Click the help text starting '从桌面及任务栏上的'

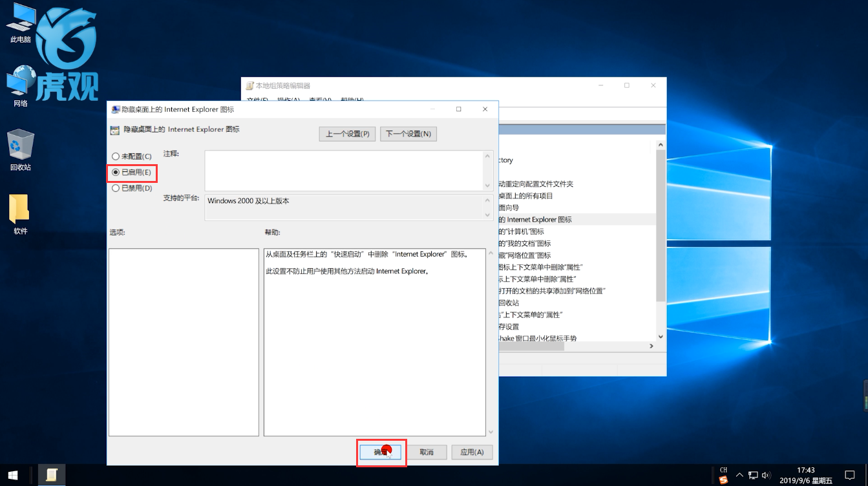(367, 254)
